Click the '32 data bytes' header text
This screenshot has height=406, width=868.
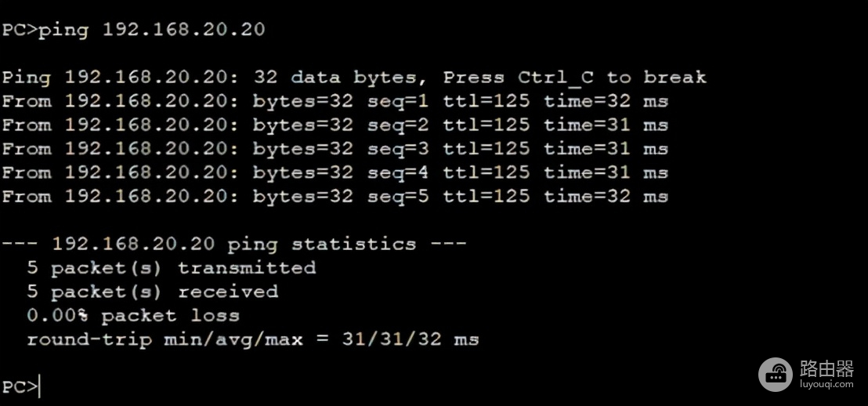pos(341,78)
